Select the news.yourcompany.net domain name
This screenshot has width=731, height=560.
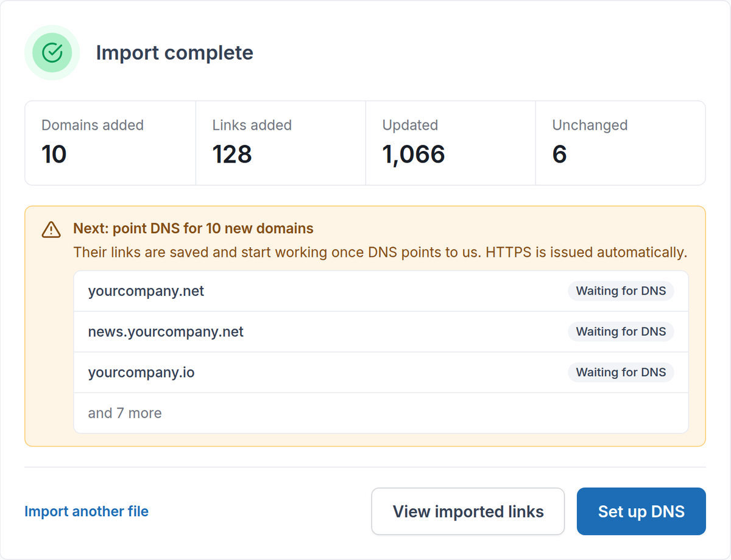pos(166,332)
